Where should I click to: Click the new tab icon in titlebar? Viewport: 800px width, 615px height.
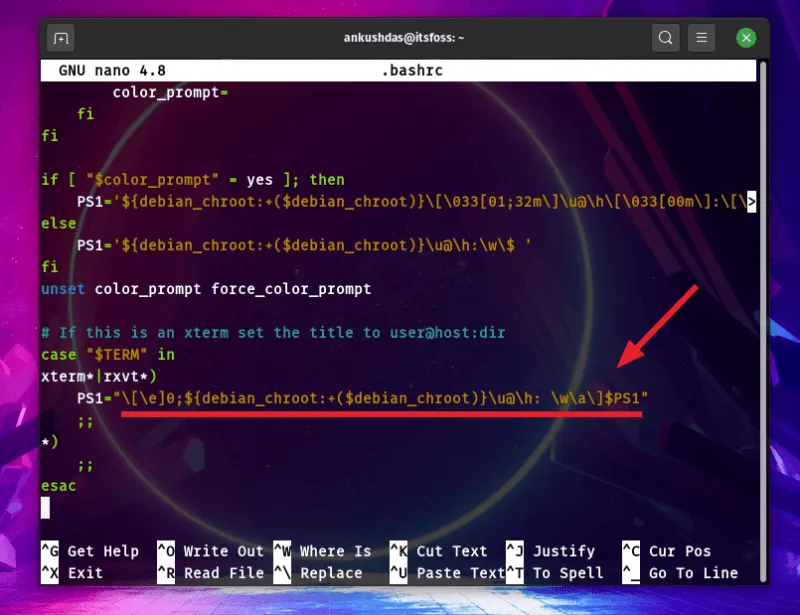point(62,39)
